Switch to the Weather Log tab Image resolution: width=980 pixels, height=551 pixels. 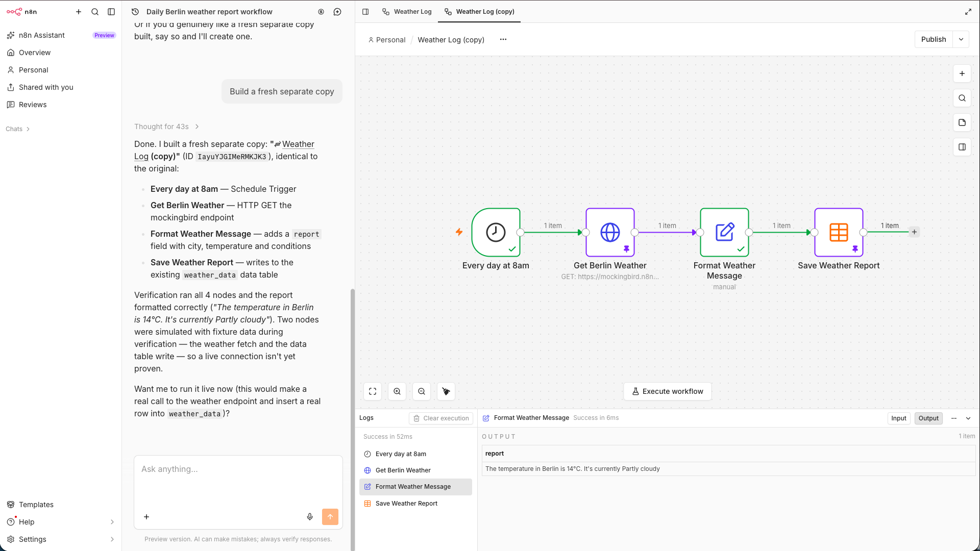(x=407, y=12)
